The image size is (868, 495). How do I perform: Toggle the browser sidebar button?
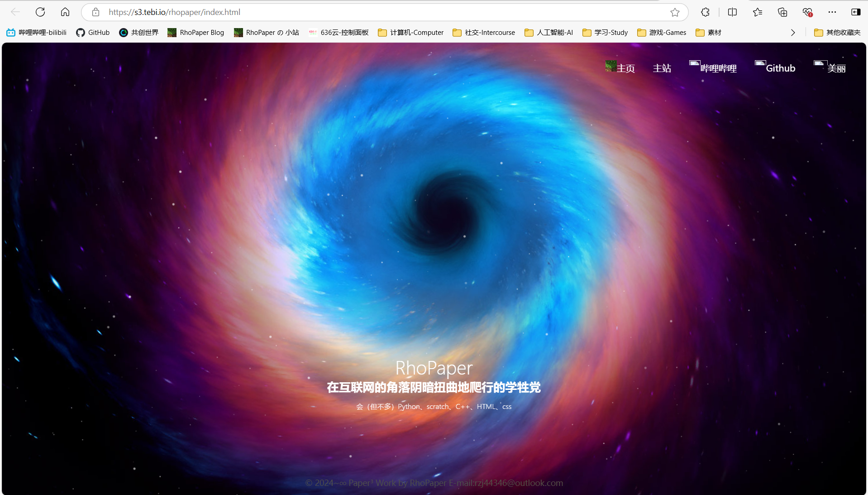(x=855, y=12)
